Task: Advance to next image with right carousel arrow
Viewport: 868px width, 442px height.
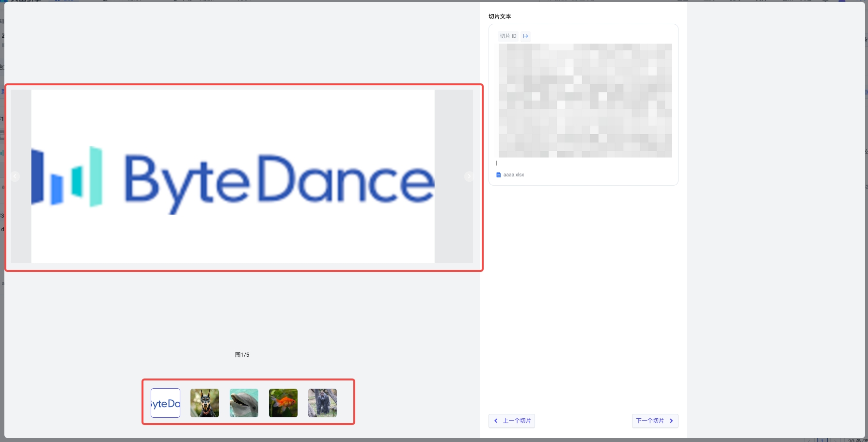Action: pos(469,176)
